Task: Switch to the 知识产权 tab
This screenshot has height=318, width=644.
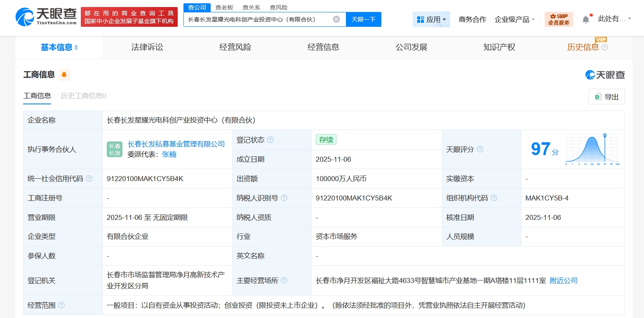Action: coord(499,47)
